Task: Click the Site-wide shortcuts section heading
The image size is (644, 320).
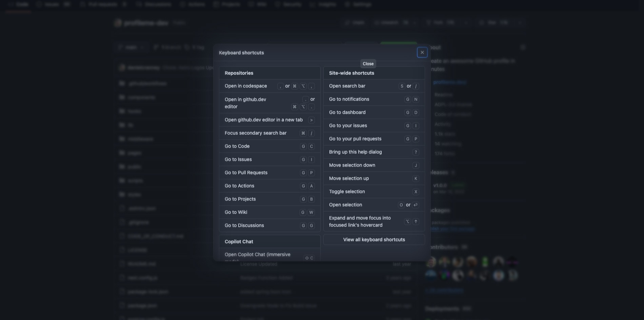Action: [351, 73]
